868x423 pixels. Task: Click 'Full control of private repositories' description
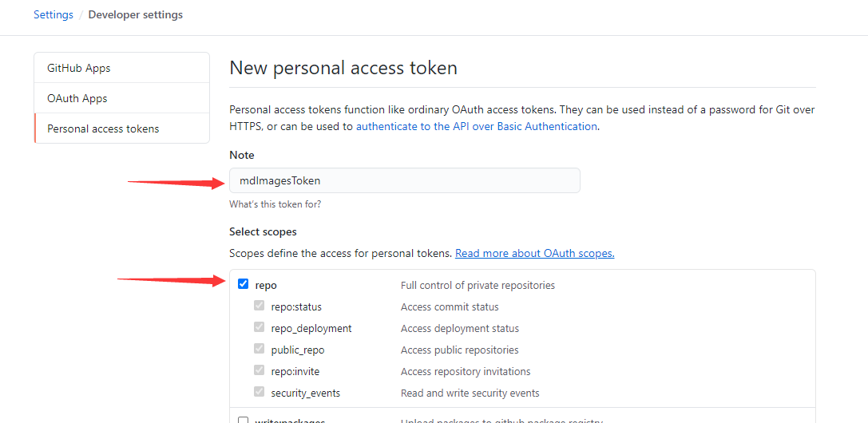pos(478,285)
